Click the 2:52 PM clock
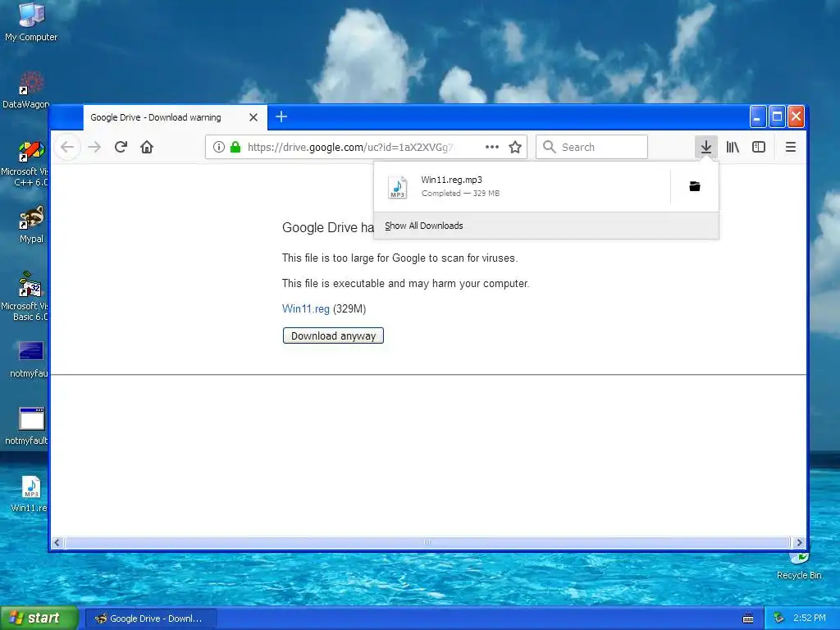 coord(809,619)
